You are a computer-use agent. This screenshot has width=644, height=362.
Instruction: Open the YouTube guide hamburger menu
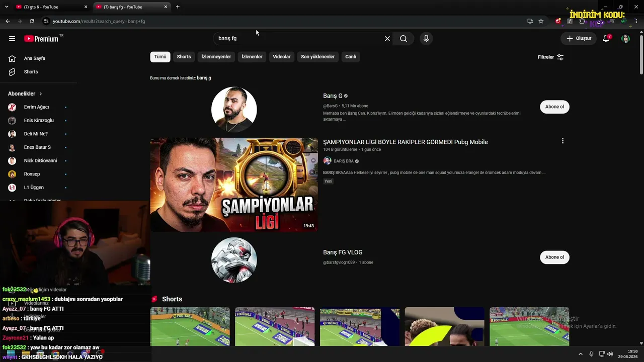[x=12, y=39]
